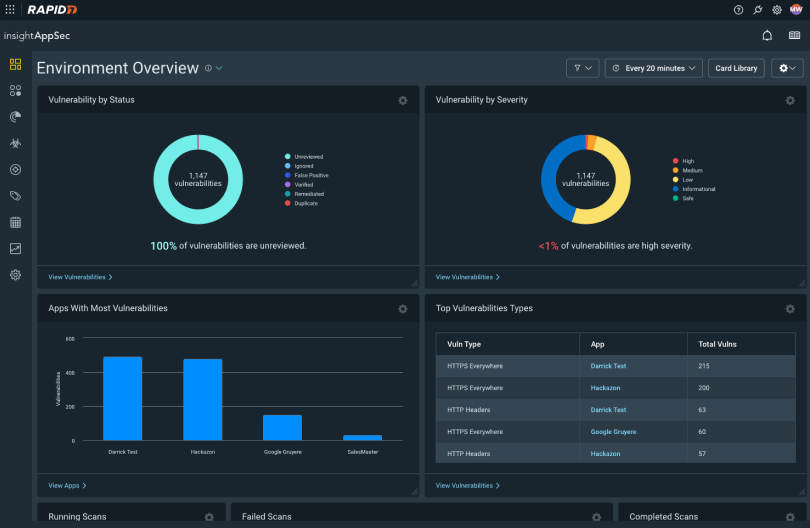
Task: Open the schedule calendar sidebar icon
Action: (x=15, y=222)
